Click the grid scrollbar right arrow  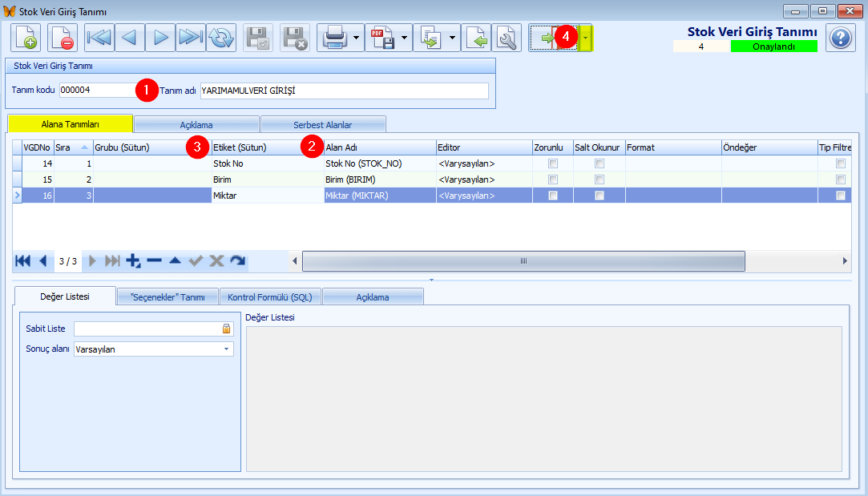click(845, 260)
